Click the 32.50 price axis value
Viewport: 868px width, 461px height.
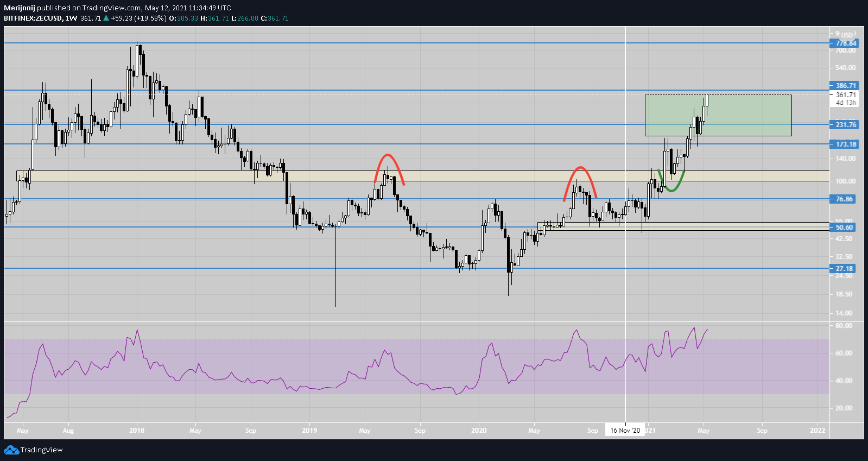844,256
